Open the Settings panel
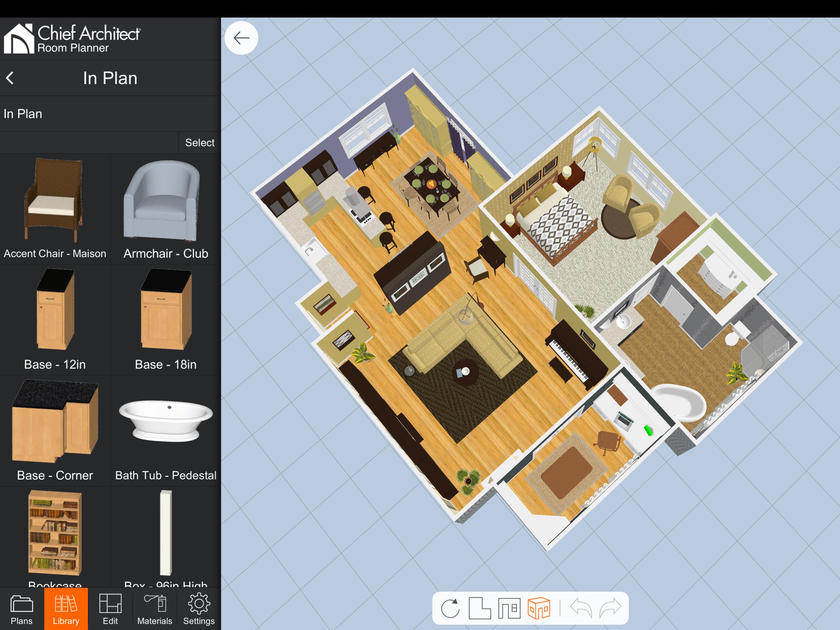Viewport: 840px width, 630px height. pos(200,609)
